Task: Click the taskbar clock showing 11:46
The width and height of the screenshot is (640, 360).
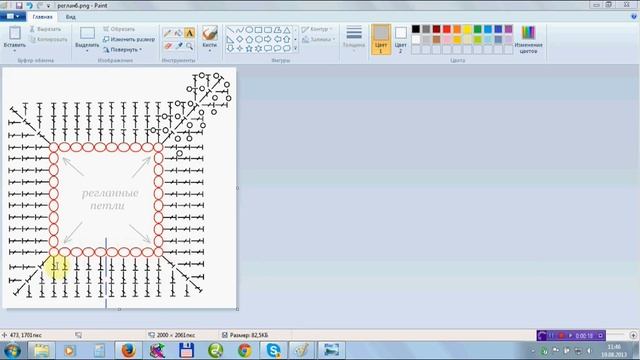Action: point(614,350)
